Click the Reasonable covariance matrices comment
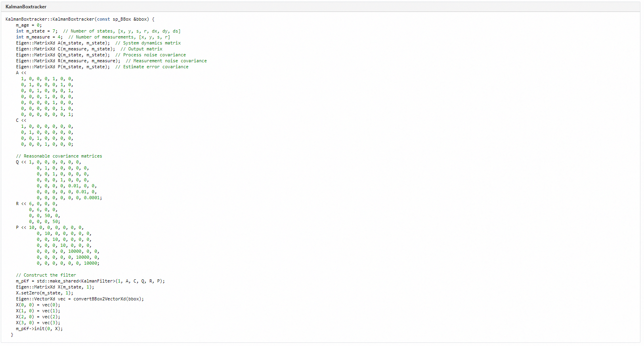Image resolution: width=644 pixels, height=346 pixels. point(59,156)
